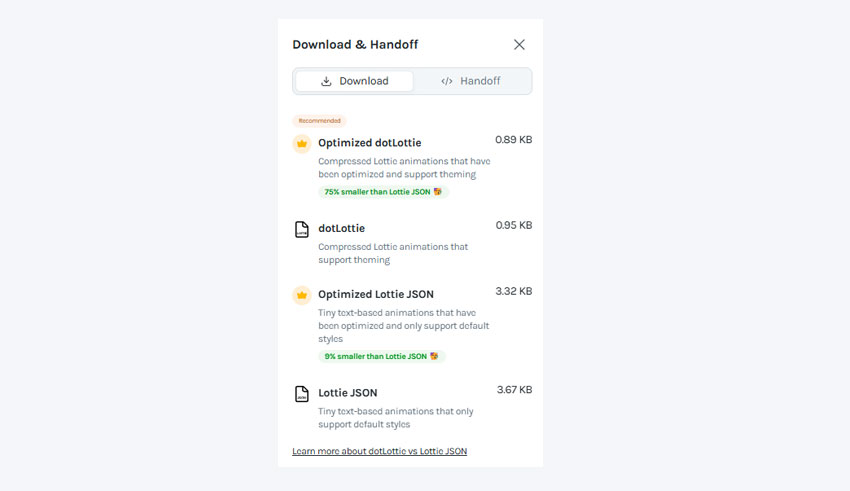Click description 'Compressed Lottie animations that support theming'
The width and height of the screenshot is (850, 491).
(393, 253)
